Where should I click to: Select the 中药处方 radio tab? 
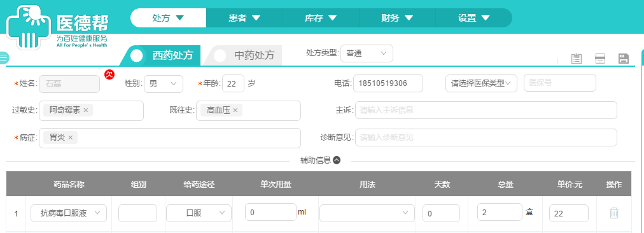243,55
